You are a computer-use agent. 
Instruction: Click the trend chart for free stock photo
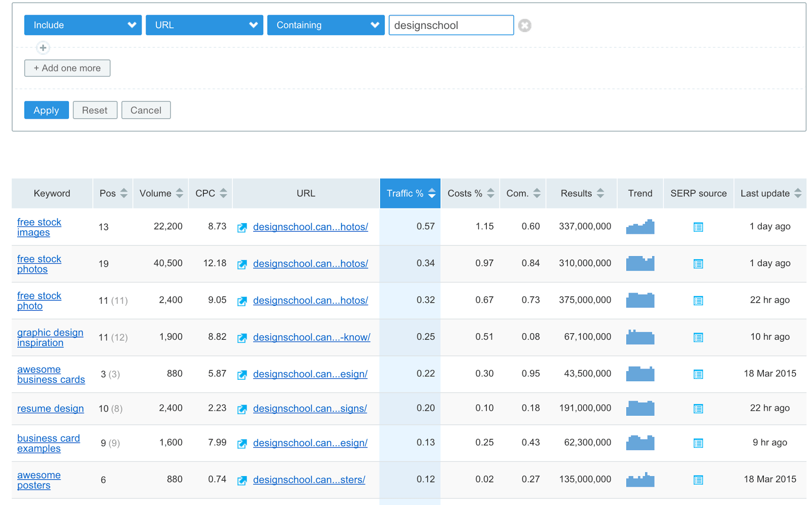[640, 300]
